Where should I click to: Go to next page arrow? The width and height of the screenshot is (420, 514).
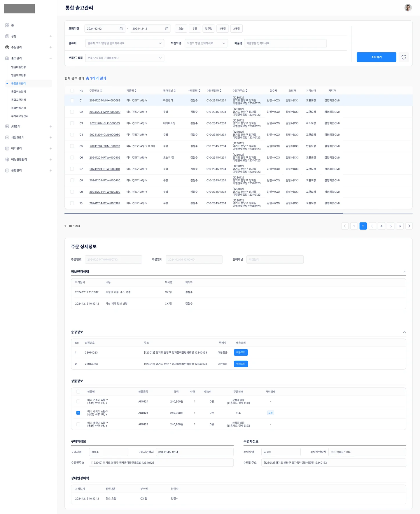click(x=409, y=226)
